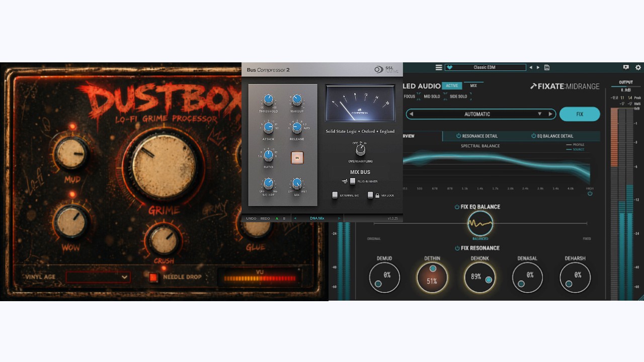
Task: Click the plug-in mixer fader icon
Action: click(344, 181)
